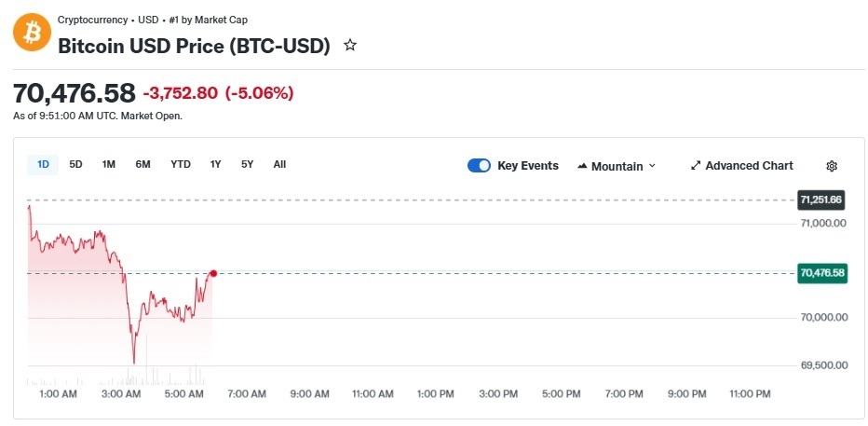Select the 1D time range tab
The width and height of the screenshot is (868, 426).
point(43,165)
